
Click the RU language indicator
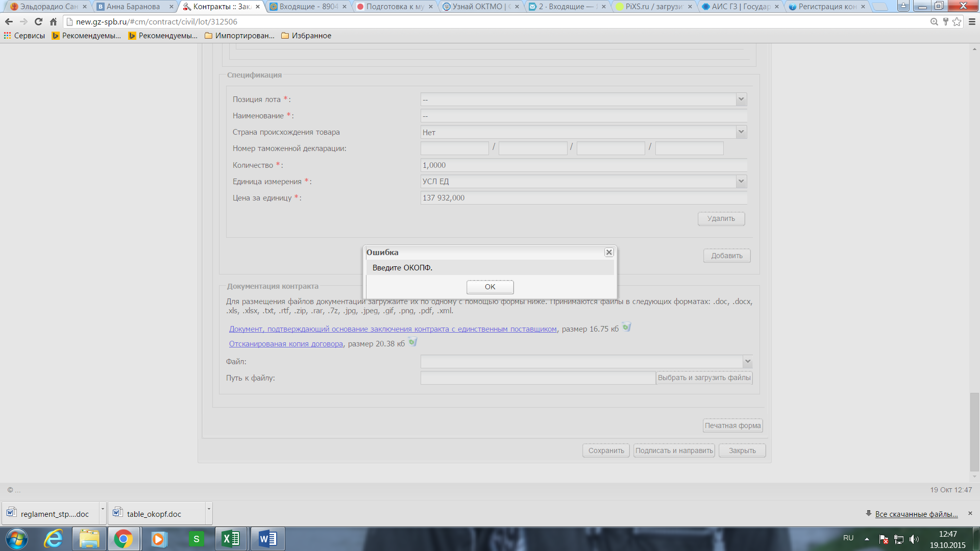(848, 538)
